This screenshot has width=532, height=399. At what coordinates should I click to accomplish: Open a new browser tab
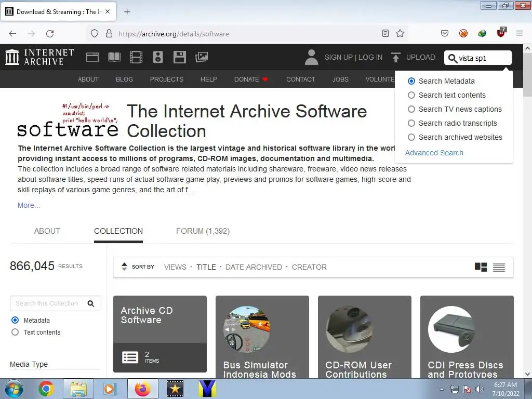pos(127,12)
